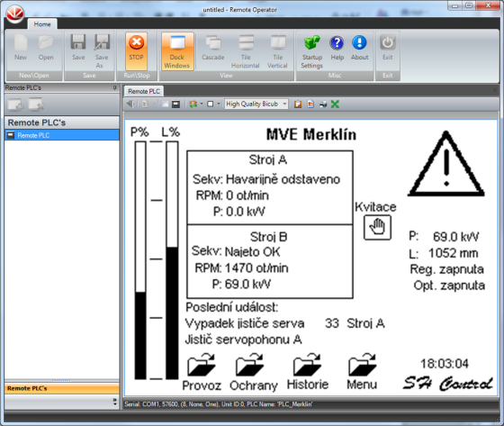504x426 pixels.
Task: Click 'RPM: 1470 ot/min' value
Action: pos(241,268)
